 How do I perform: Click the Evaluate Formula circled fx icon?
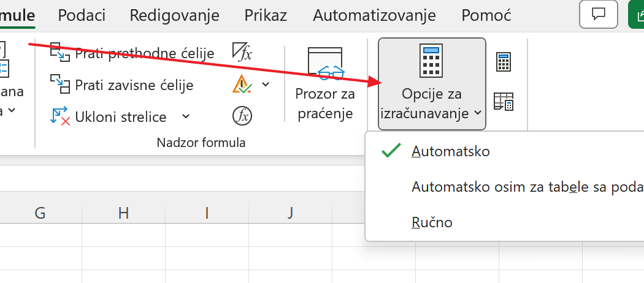[242, 116]
